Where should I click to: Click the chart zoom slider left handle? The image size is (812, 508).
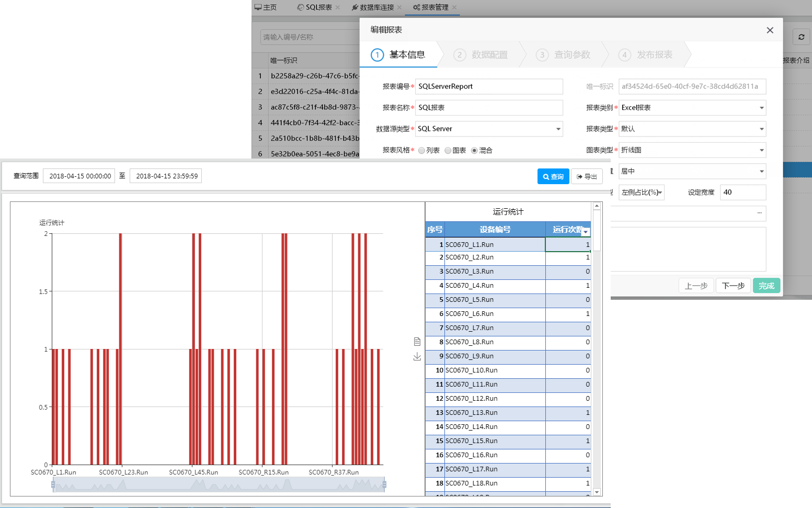coord(53,484)
